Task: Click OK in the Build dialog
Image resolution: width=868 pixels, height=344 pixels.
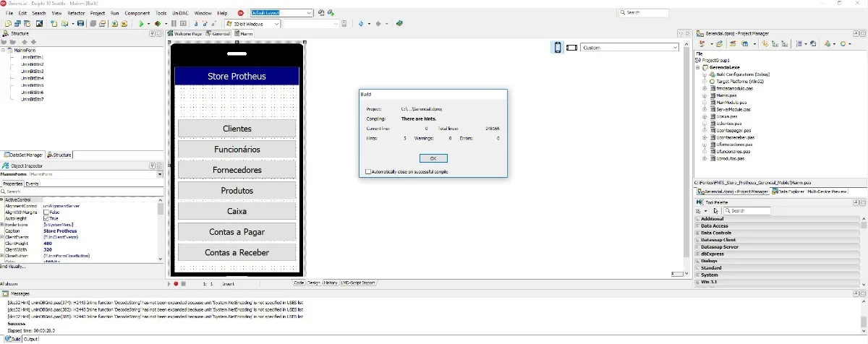Action: (433, 158)
